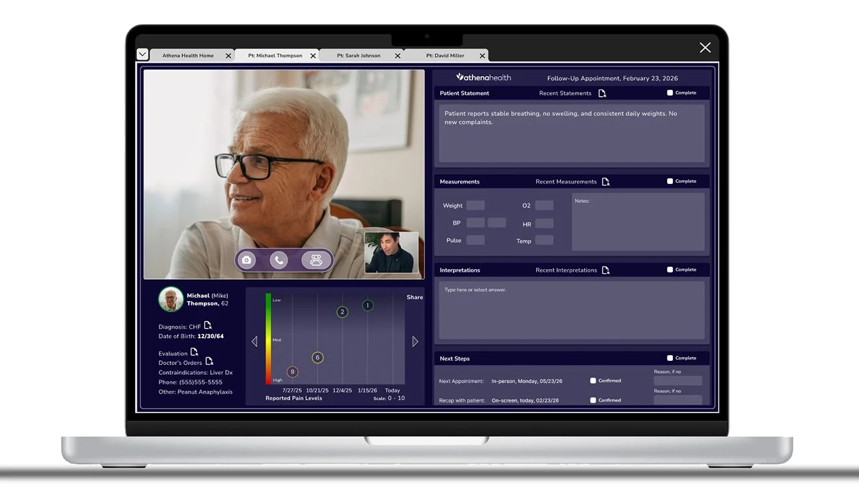Click the left arrow of pain chart

click(254, 341)
